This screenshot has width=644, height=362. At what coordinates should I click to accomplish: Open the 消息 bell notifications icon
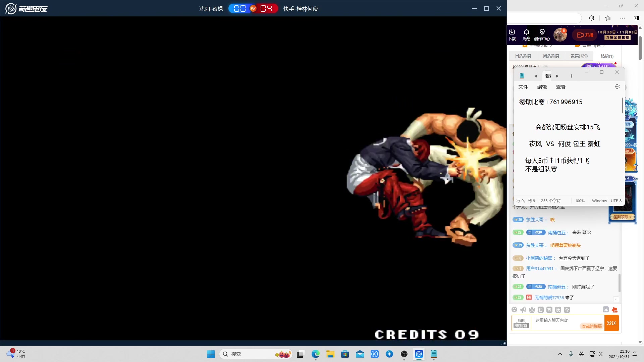pos(527,35)
